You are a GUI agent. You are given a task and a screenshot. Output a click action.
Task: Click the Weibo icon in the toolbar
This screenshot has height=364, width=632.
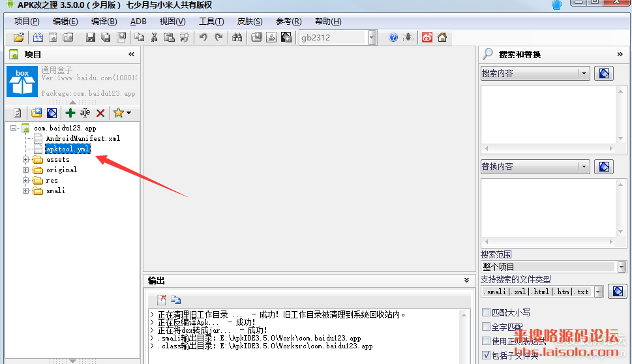(427, 37)
